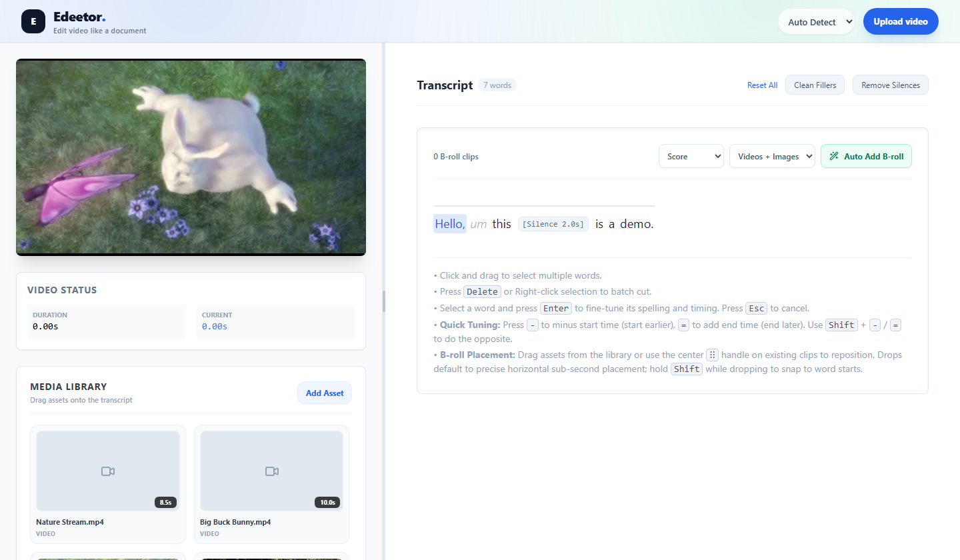This screenshot has height=560, width=960.
Task: Open the Auto Detect language dropdown
Action: pyautogui.click(x=817, y=22)
